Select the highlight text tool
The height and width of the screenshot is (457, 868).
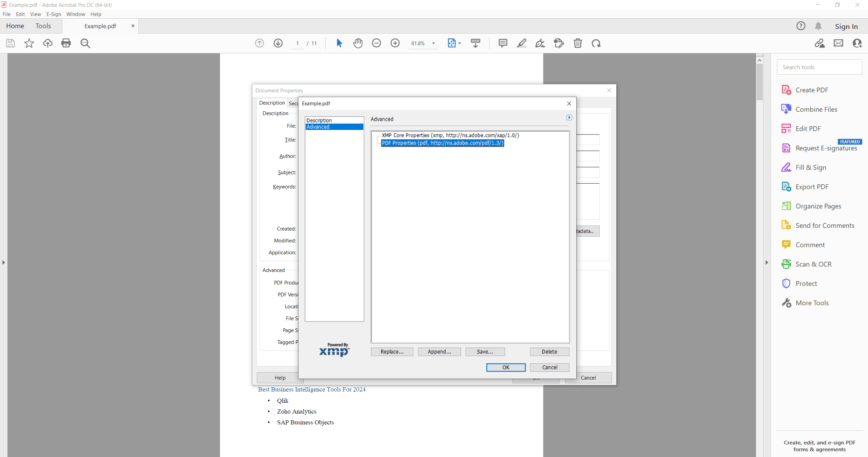coord(522,43)
